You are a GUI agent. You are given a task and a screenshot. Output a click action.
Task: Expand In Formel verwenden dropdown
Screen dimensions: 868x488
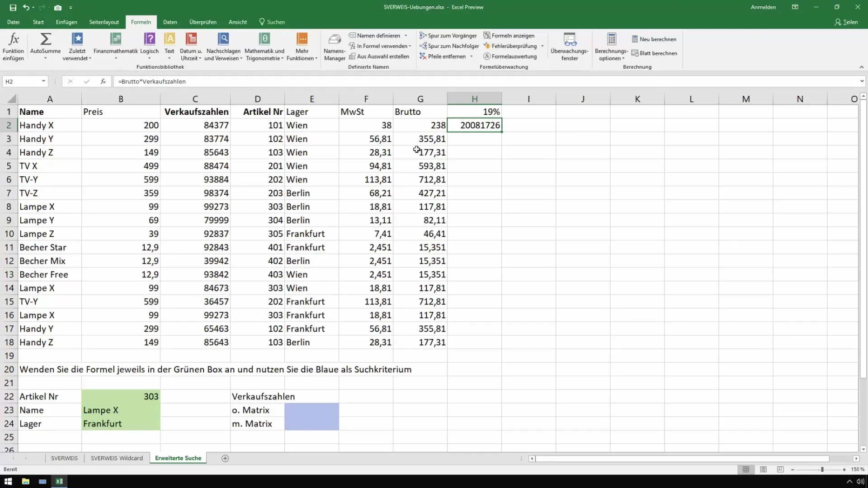click(x=410, y=46)
